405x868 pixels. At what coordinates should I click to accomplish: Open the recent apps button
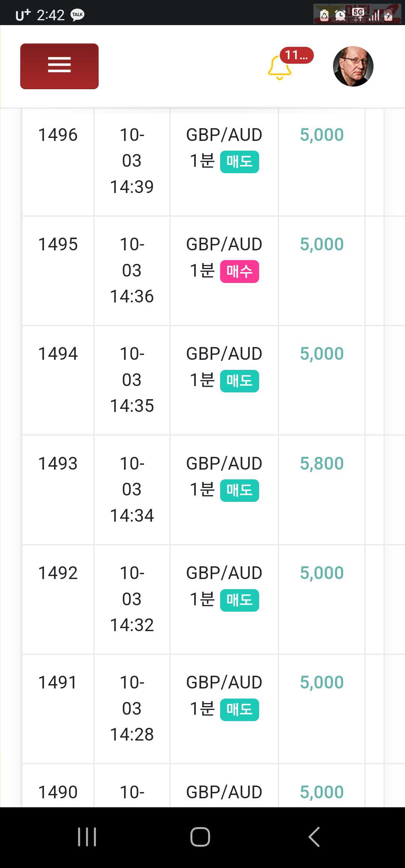point(87,837)
